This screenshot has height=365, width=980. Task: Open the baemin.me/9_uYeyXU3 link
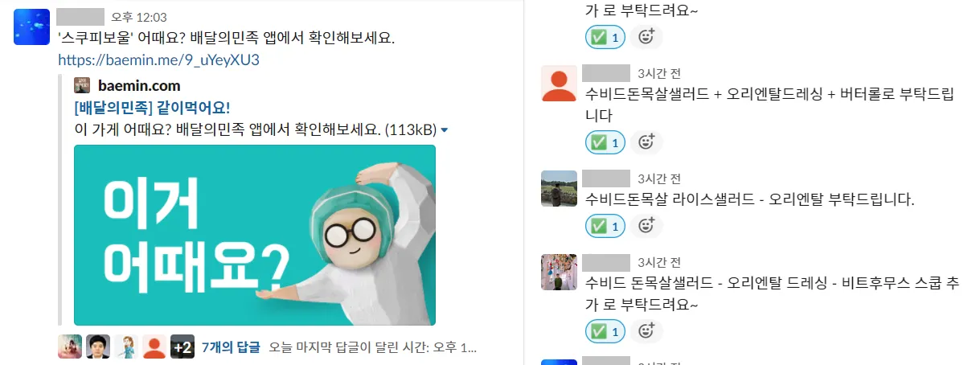point(158,59)
